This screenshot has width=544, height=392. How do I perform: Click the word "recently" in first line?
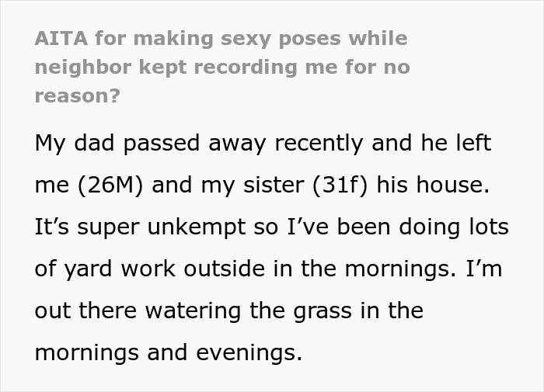click(x=319, y=143)
